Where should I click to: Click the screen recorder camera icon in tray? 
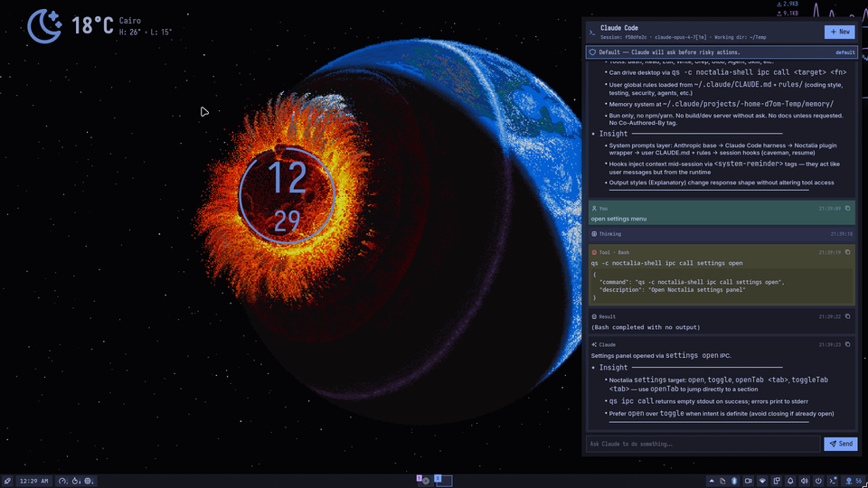[x=749, y=481]
